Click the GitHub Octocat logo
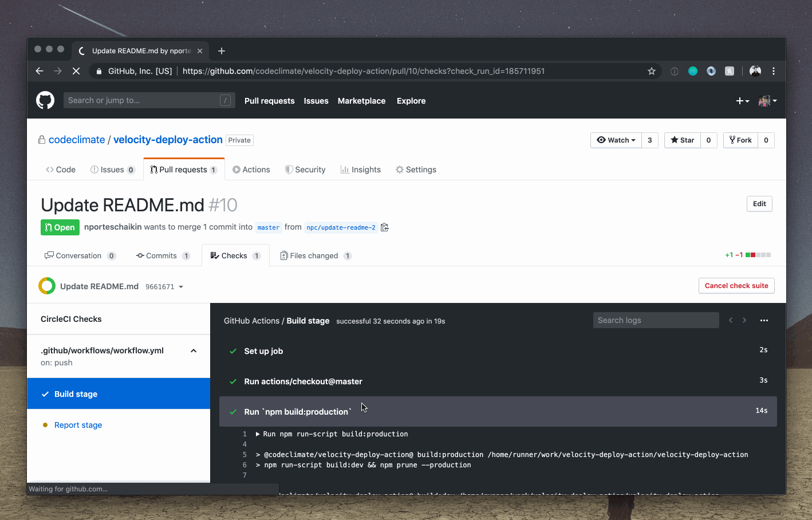The height and width of the screenshot is (520, 812). pos(45,100)
